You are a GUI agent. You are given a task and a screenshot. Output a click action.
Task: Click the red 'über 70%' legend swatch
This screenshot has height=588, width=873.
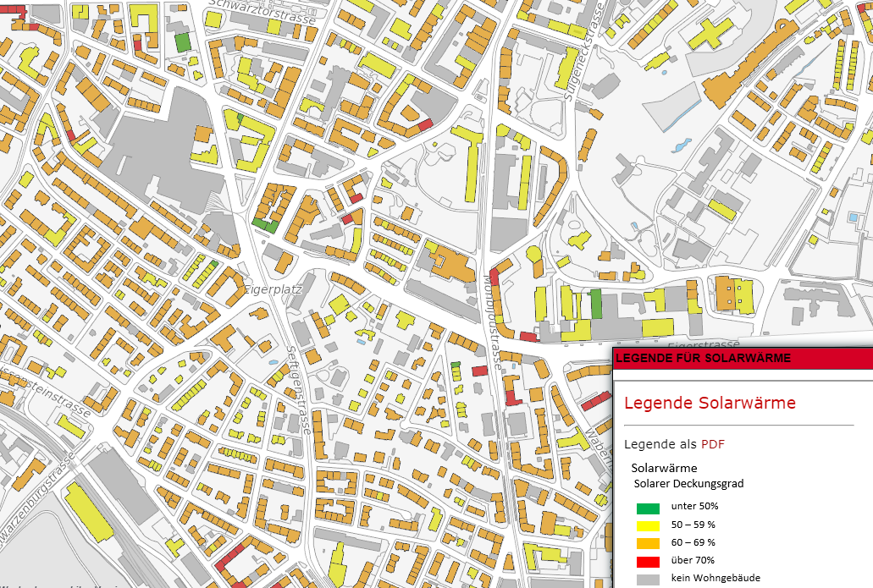pyautogui.click(x=648, y=561)
